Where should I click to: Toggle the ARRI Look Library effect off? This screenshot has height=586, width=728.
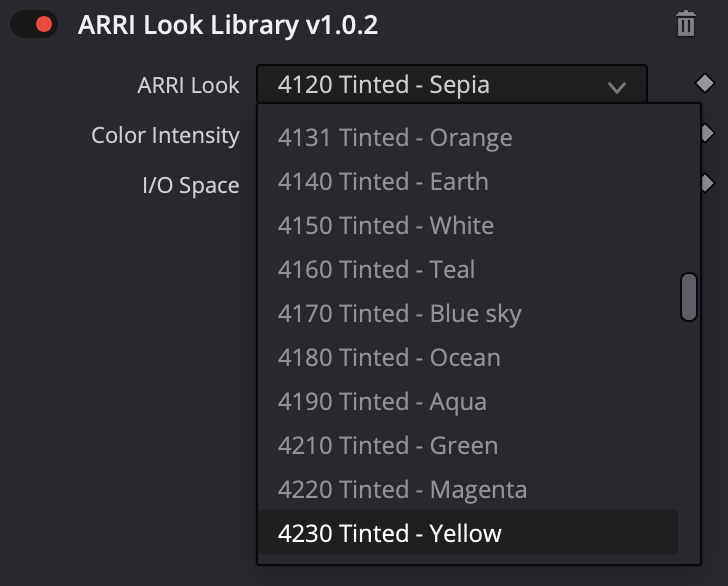click(x=34, y=24)
